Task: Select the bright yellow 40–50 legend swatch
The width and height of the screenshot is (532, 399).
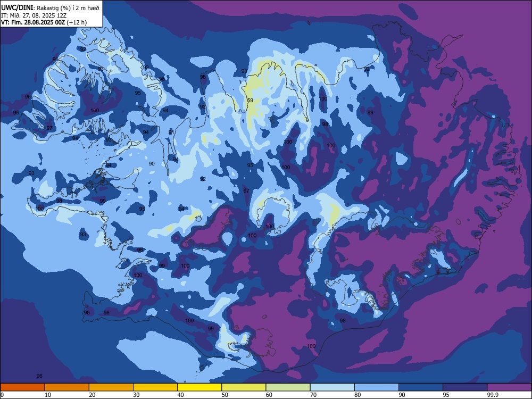Action: coord(199,387)
